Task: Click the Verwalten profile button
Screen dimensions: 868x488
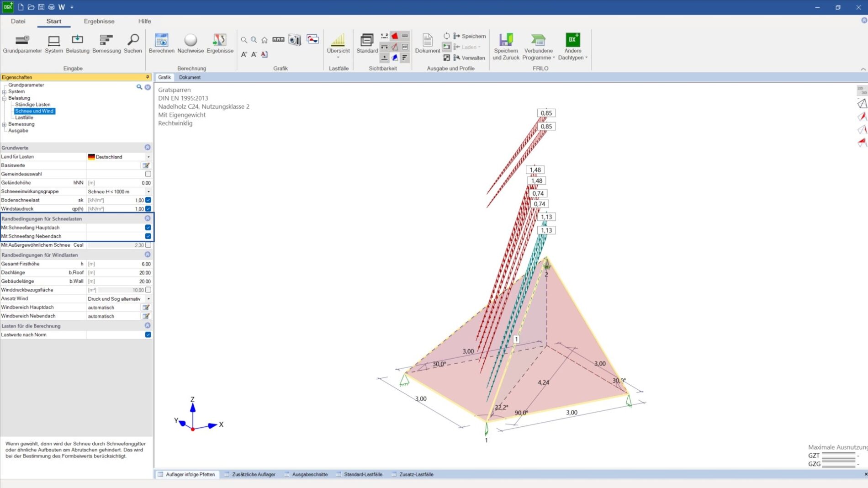Action: [x=469, y=58]
